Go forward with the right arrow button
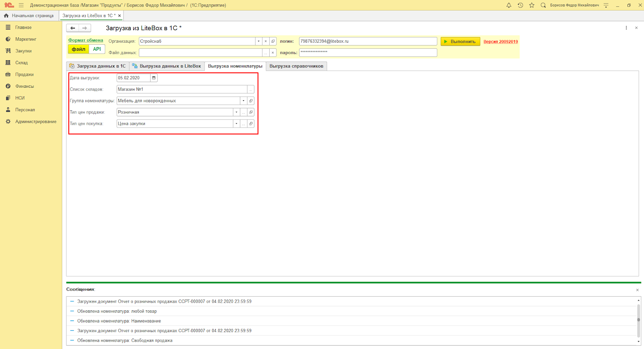 (85, 28)
